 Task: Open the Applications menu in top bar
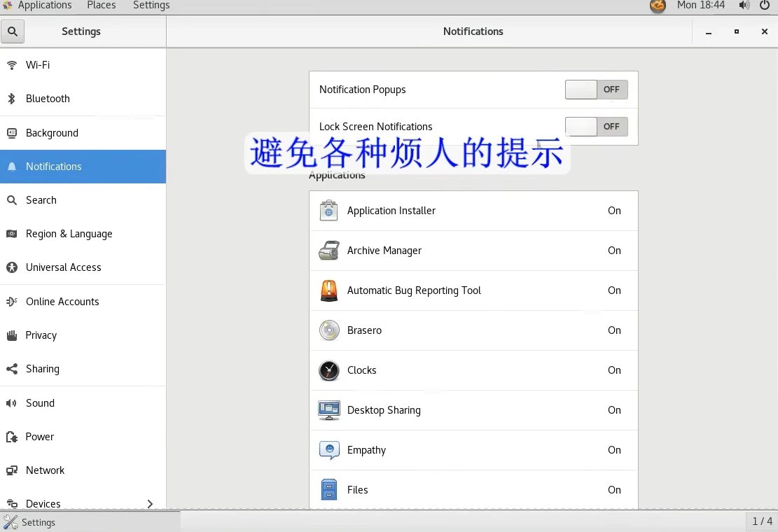click(x=45, y=6)
